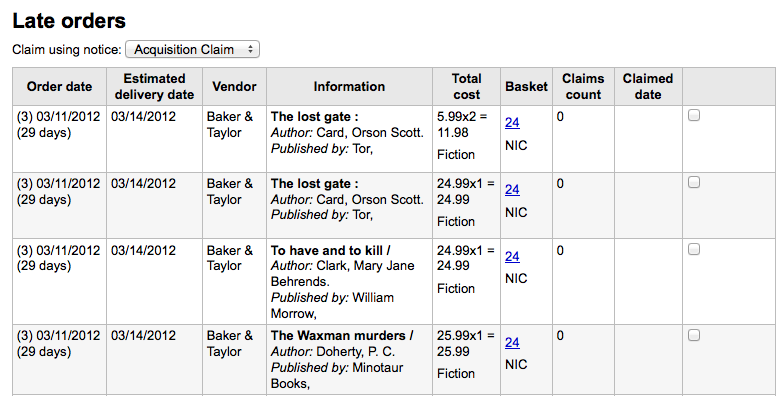Viewport: 778px width, 396px height.
Task: Sort by Estimated delivery date header
Action: (x=154, y=86)
